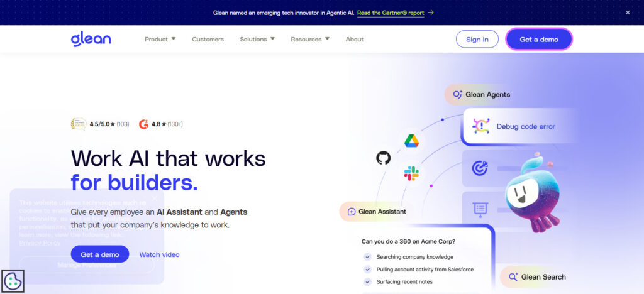Open Read the Gartner report link
Viewport: 644px width, 294px height.
pos(391,13)
